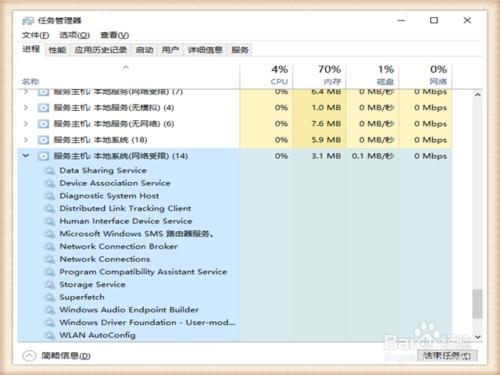
Task: Sort by the 网络 column header
Action: [x=425, y=76]
